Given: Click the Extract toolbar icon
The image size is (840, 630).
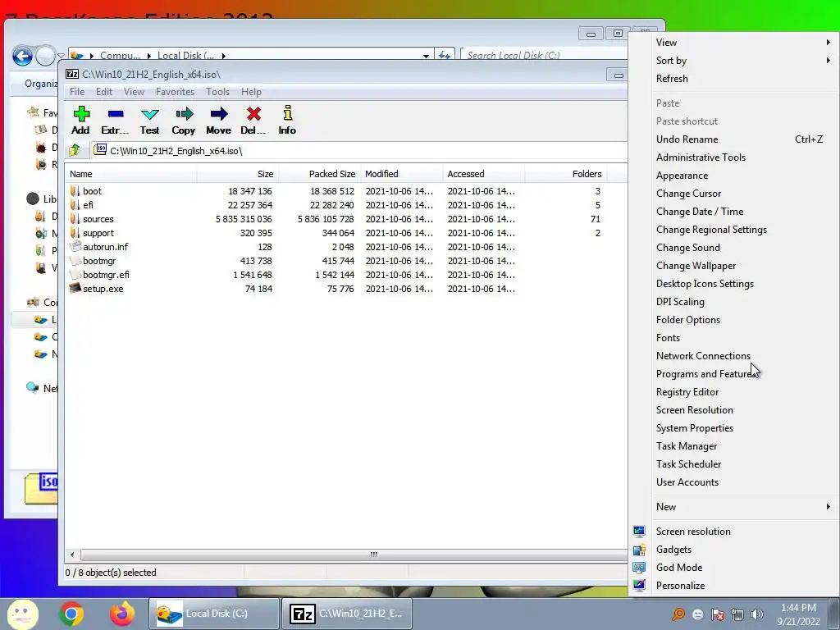Looking at the screenshot, I should pyautogui.click(x=115, y=114).
